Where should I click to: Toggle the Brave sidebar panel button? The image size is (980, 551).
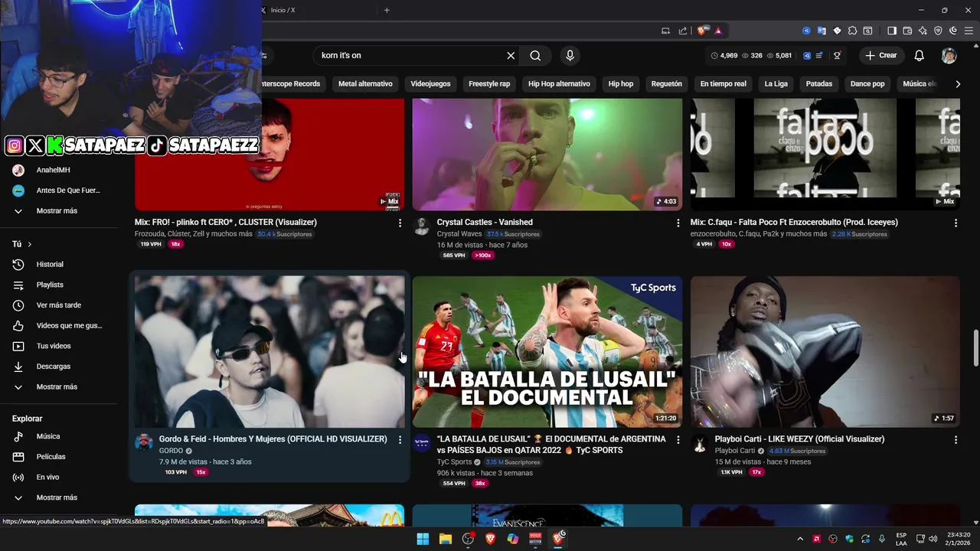pos(892,31)
